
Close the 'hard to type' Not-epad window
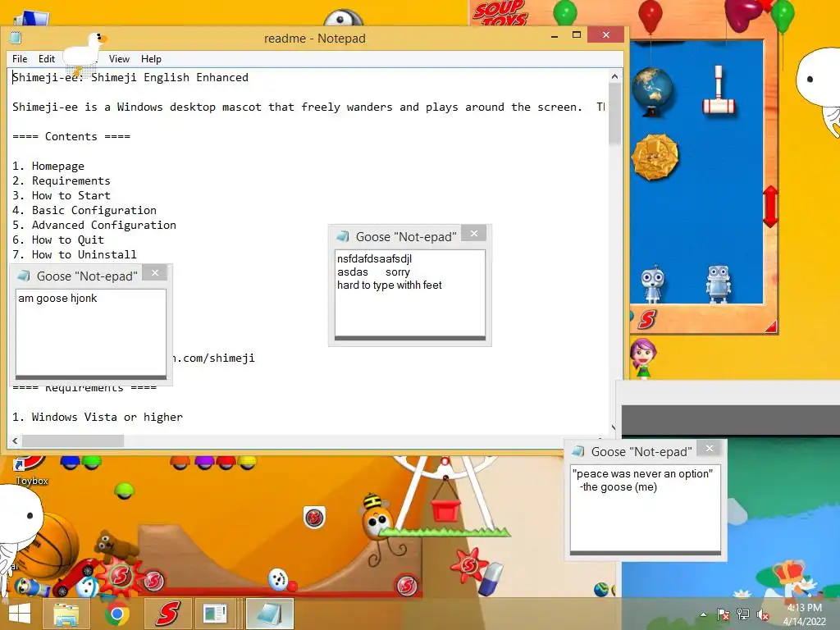(474, 234)
